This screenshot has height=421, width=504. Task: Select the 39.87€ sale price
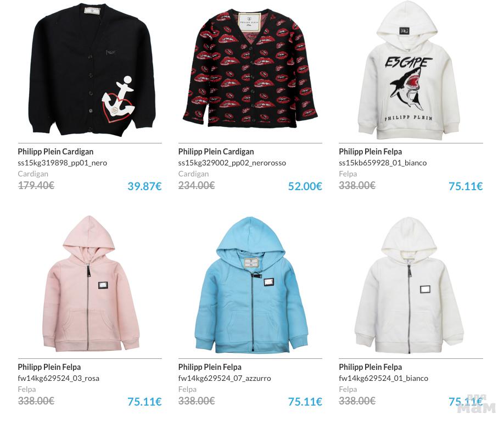point(144,186)
